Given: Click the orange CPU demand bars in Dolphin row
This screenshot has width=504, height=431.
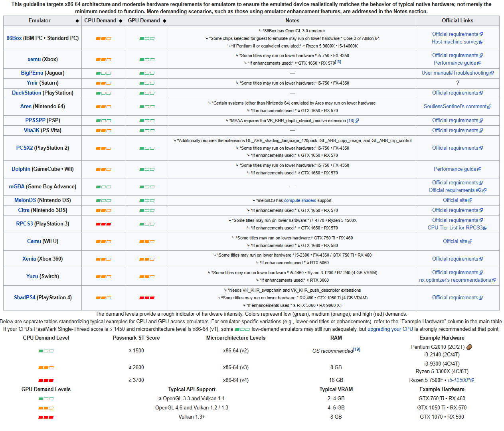Looking at the screenshot, I should pyautogui.click(x=103, y=169).
